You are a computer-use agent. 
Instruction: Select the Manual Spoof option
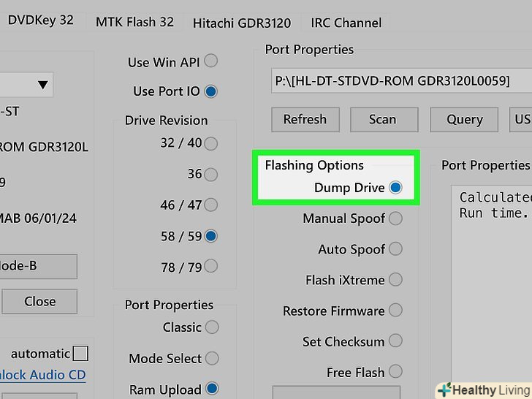395,218
